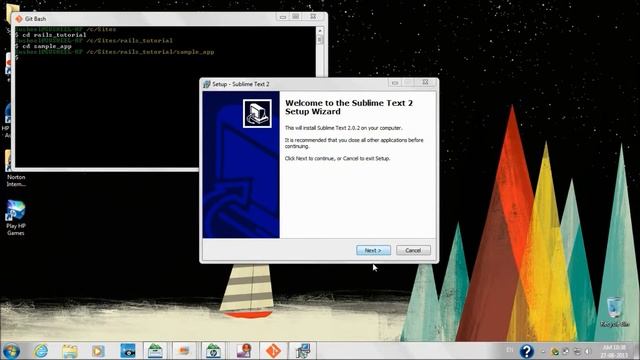Click the volume speaker tray icon
640x360 pixels.
pos(587,351)
